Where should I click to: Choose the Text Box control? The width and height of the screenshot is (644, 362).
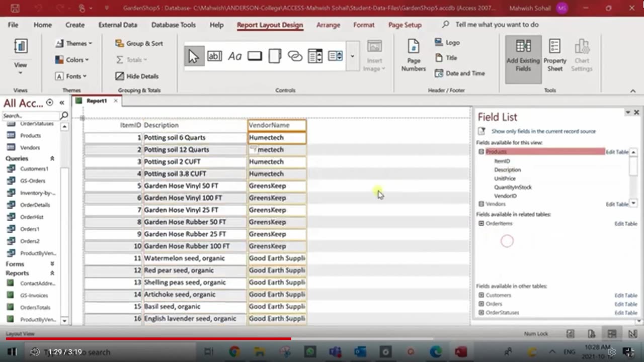(x=214, y=56)
